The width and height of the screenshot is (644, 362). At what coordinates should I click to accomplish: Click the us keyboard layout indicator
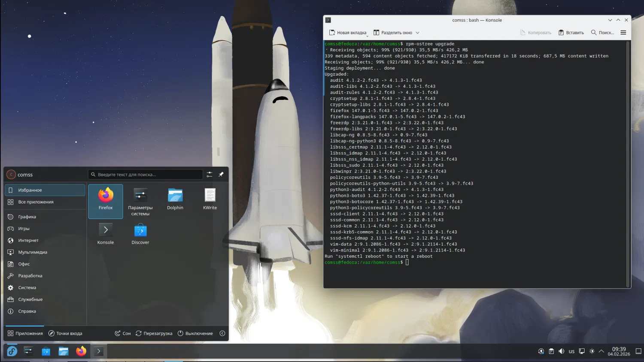pos(571,351)
